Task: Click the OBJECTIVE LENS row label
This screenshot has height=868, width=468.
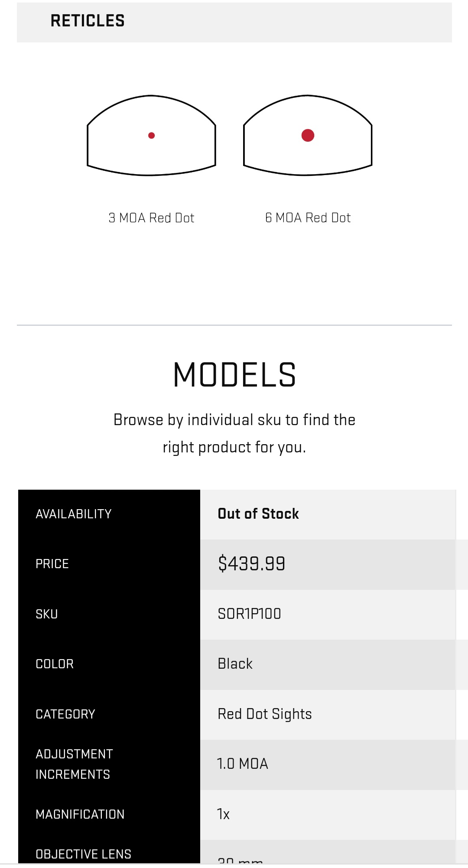Action: click(83, 854)
